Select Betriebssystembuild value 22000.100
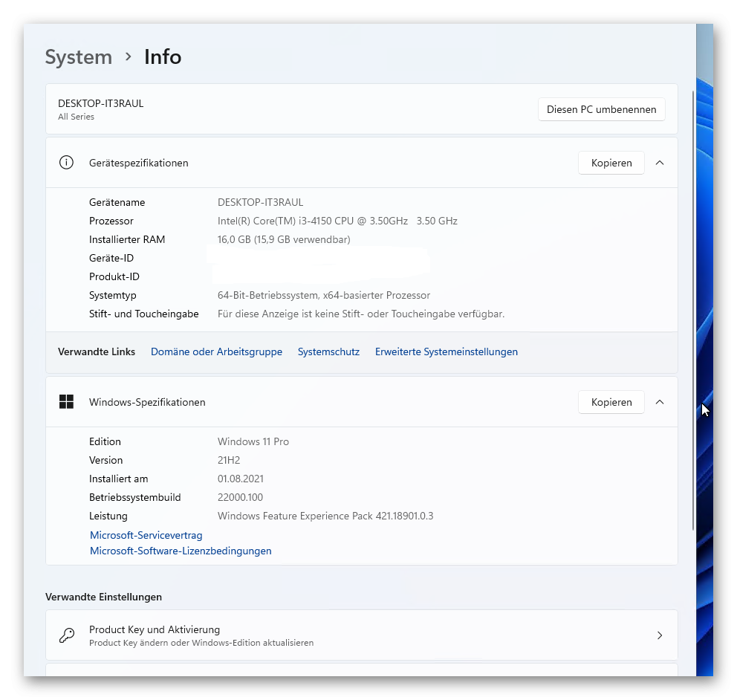 [240, 497]
